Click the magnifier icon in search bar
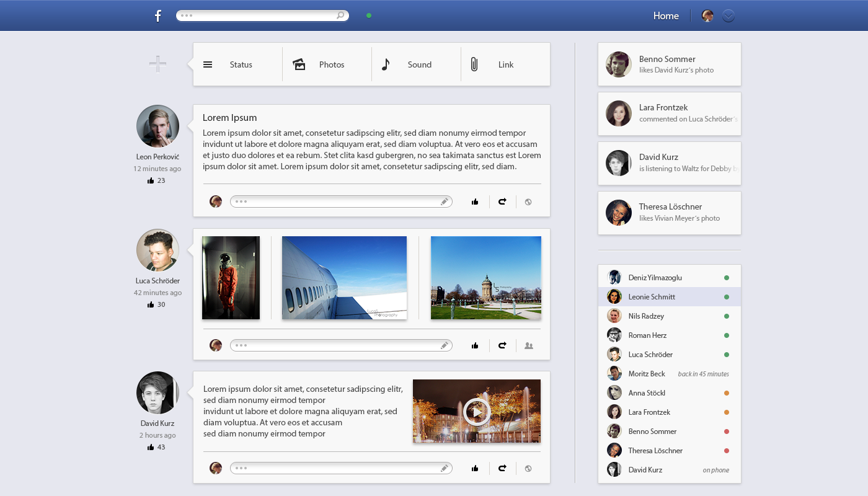 click(x=340, y=15)
